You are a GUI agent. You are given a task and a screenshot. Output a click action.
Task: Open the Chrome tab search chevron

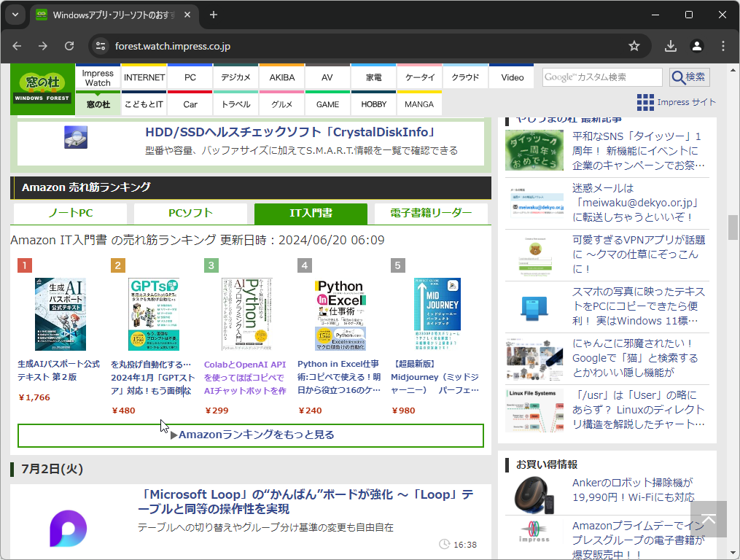coord(15,15)
